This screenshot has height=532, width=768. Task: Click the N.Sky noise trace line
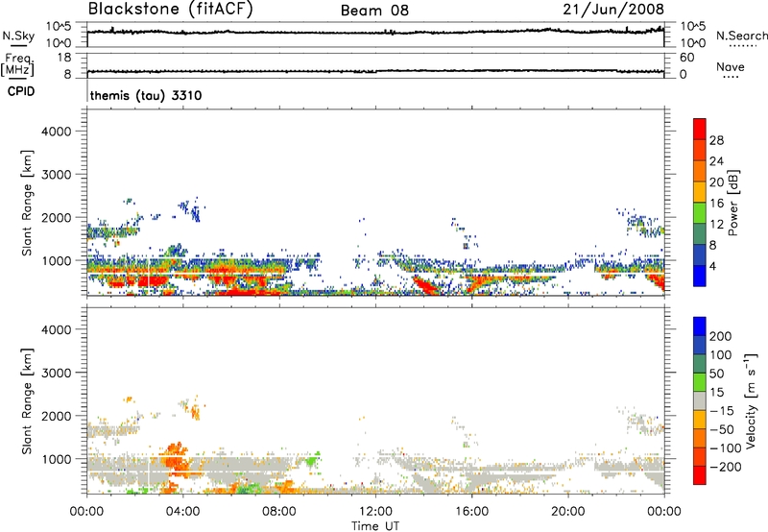point(375,33)
